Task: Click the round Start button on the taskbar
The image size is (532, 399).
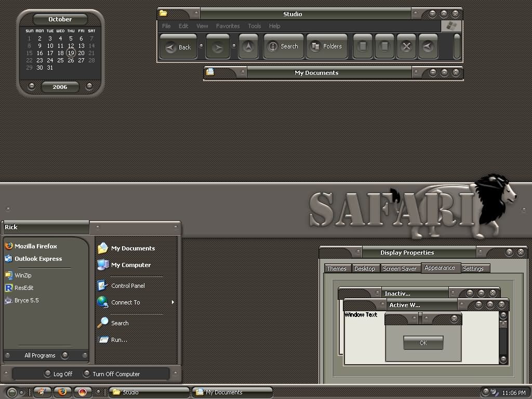Action: [x=11, y=393]
